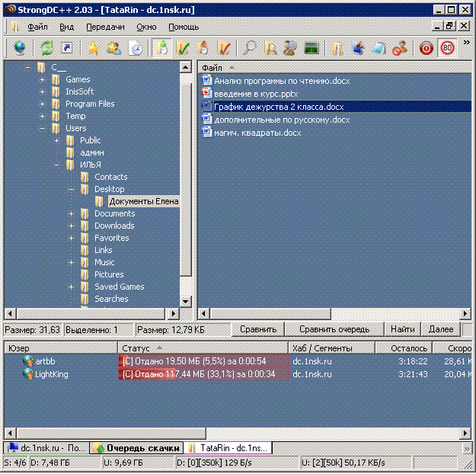Screen dimensions: 476x474
Task: Sort transfers by Статус column header
Action: click(203, 348)
